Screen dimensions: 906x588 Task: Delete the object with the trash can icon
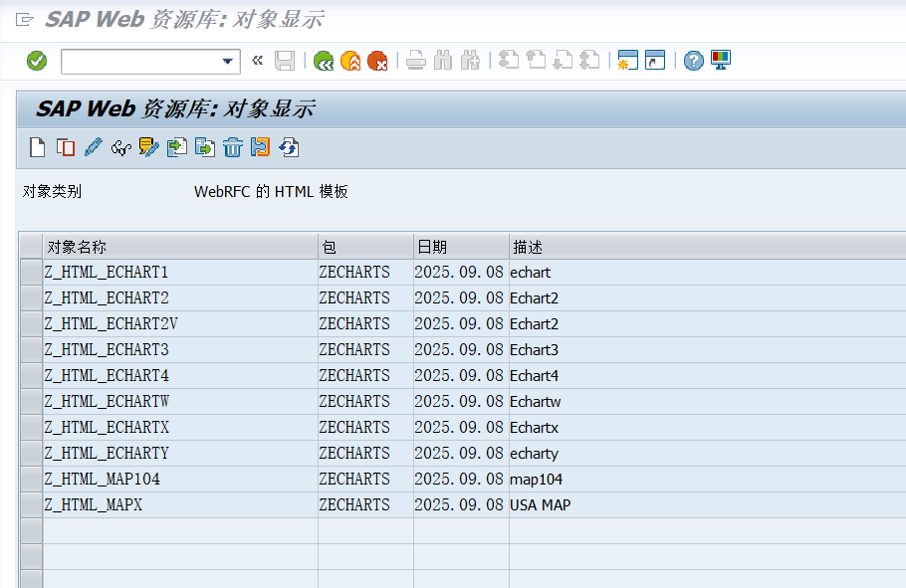click(233, 147)
